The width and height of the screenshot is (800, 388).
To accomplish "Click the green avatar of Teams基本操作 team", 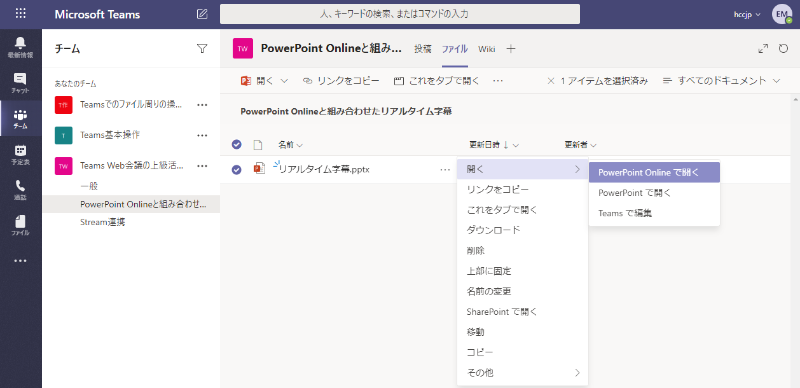I will (63, 135).
